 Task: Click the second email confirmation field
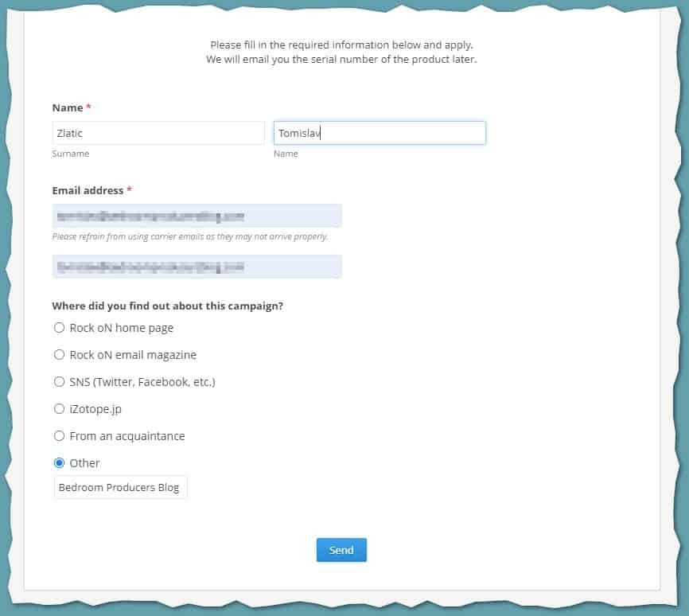pyautogui.click(x=197, y=267)
